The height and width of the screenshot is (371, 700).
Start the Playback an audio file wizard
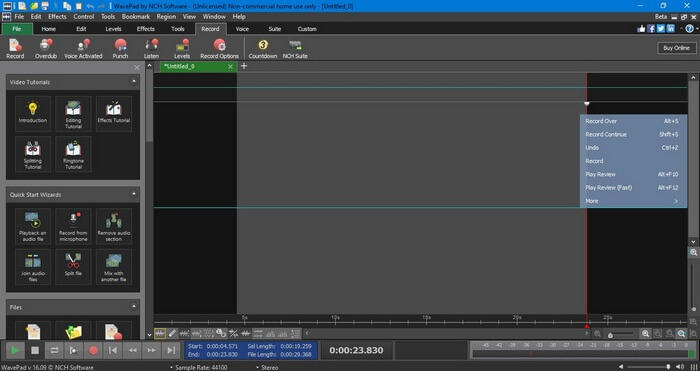(33, 226)
